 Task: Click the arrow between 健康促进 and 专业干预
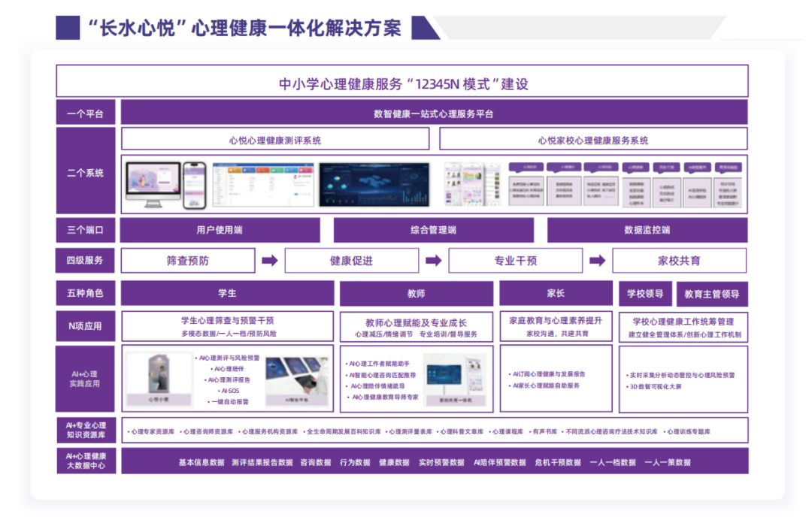click(433, 261)
